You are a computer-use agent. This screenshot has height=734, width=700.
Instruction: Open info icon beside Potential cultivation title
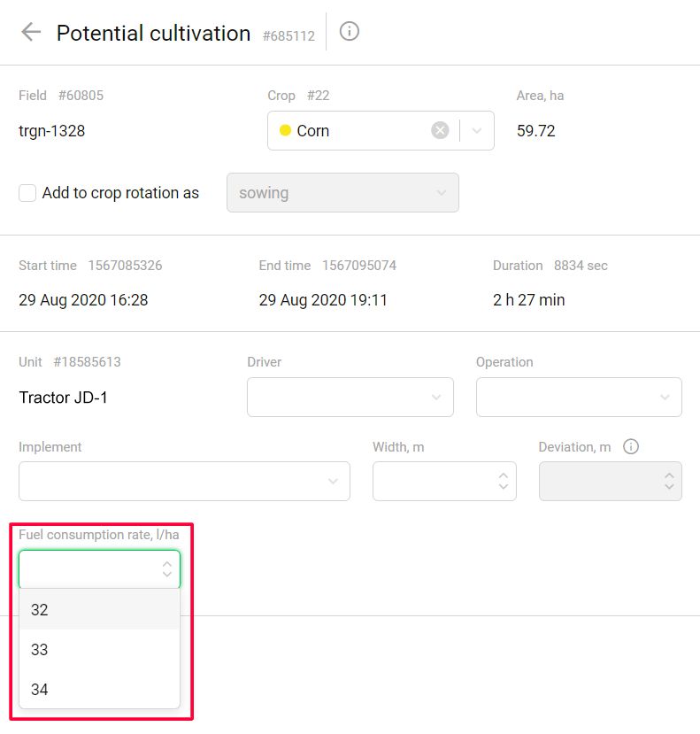click(x=350, y=32)
